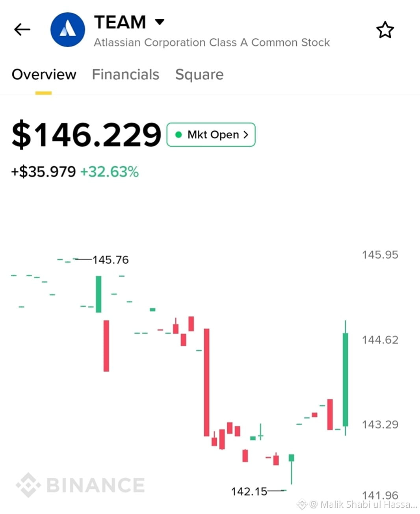Switch to the Financials tab

click(126, 74)
